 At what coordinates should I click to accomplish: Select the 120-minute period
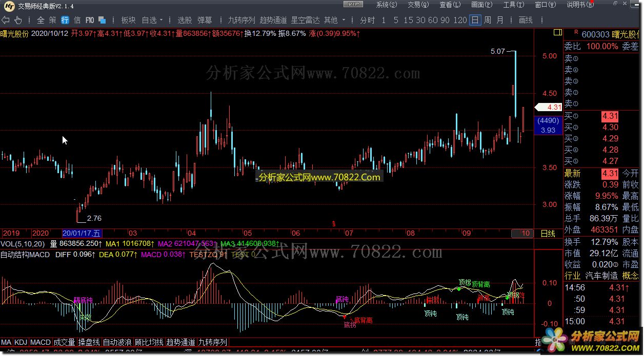(460, 20)
